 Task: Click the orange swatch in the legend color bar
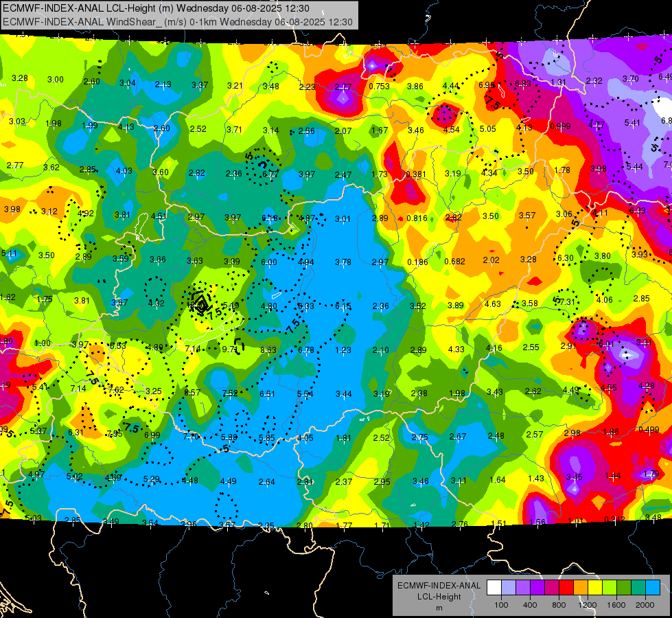click(581, 588)
